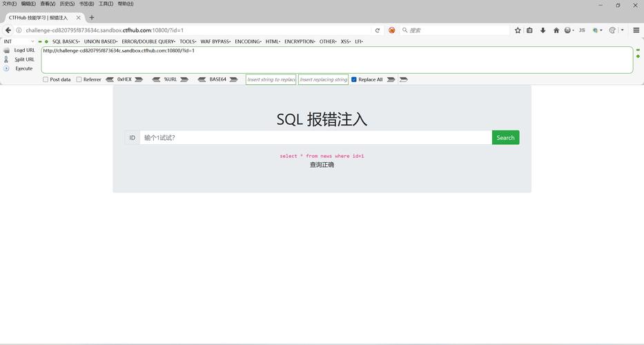Click the Load URL label
The height and width of the screenshot is (345, 644).
25,50
